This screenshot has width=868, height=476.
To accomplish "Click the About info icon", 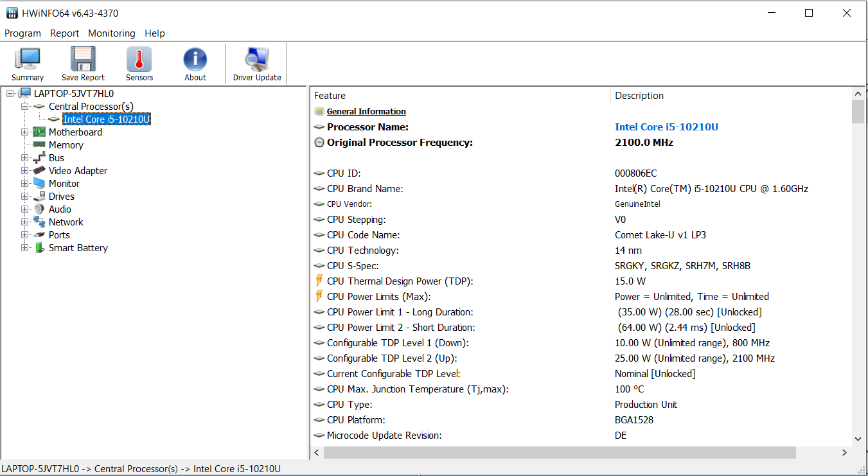I will point(195,60).
